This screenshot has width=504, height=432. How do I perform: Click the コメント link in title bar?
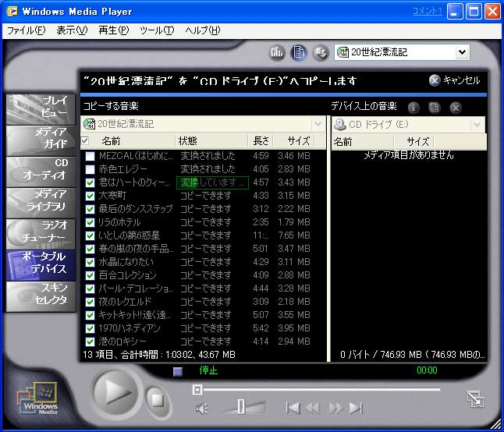click(x=428, y=11)
